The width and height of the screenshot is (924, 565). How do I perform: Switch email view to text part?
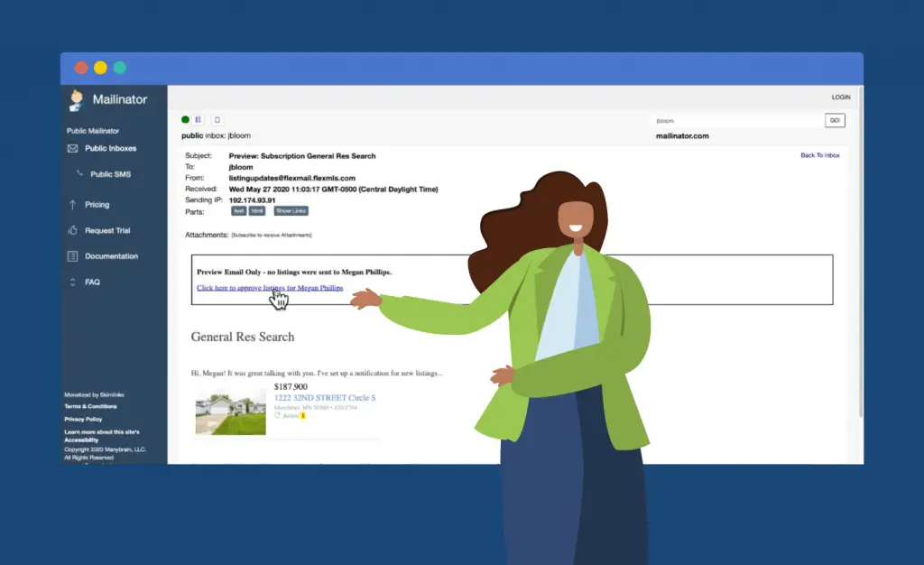(238, 210)
